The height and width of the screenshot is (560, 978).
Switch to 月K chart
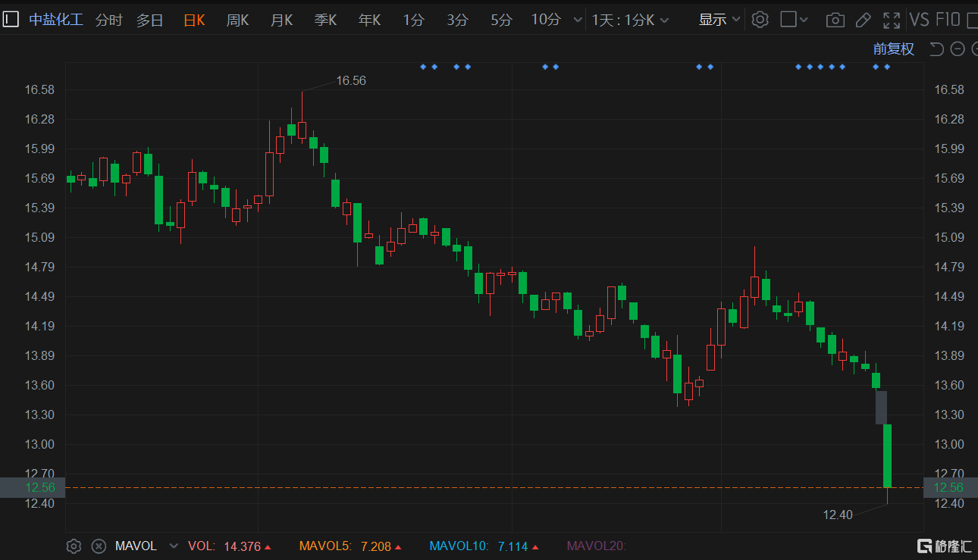pos(281,20)
